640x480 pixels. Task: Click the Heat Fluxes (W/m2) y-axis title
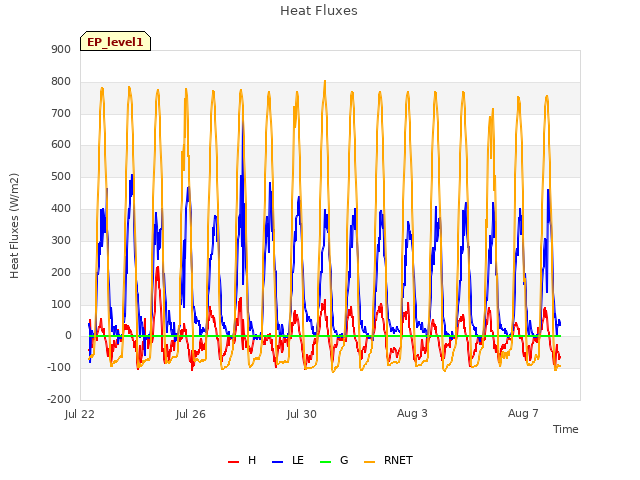14,226
